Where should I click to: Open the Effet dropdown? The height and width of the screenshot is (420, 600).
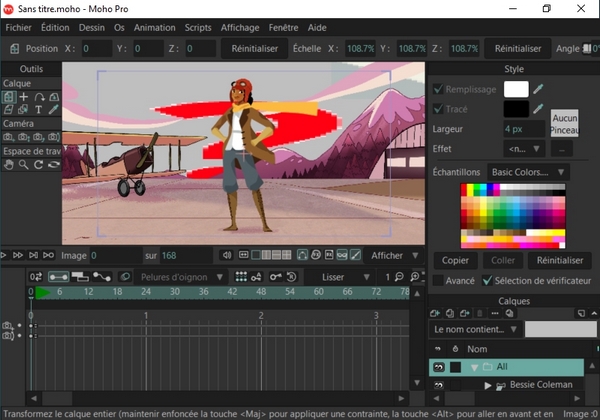pyautogui.click(x=524, y=148)
